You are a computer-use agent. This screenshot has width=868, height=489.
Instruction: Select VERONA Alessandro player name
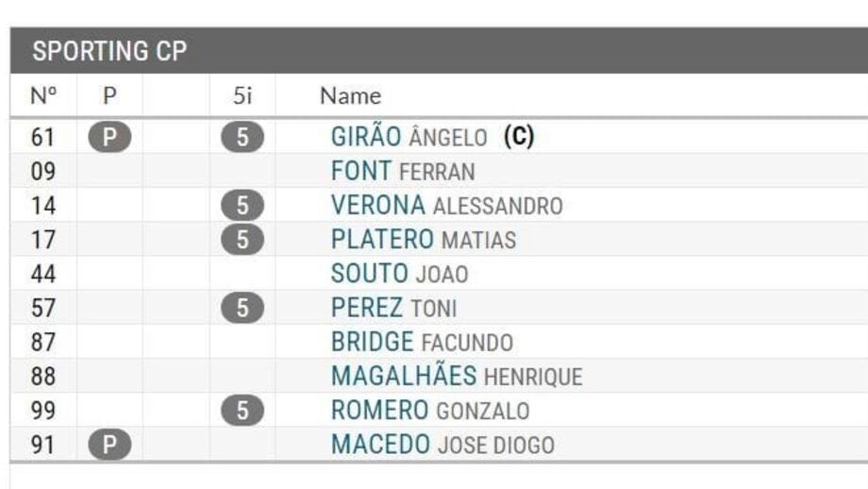[x=446, y=206]
